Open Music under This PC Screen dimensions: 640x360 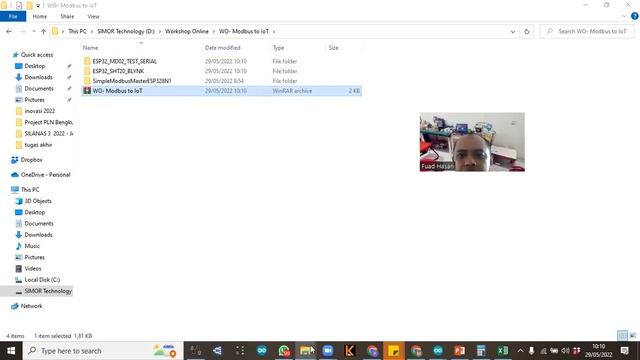point(32,246)
